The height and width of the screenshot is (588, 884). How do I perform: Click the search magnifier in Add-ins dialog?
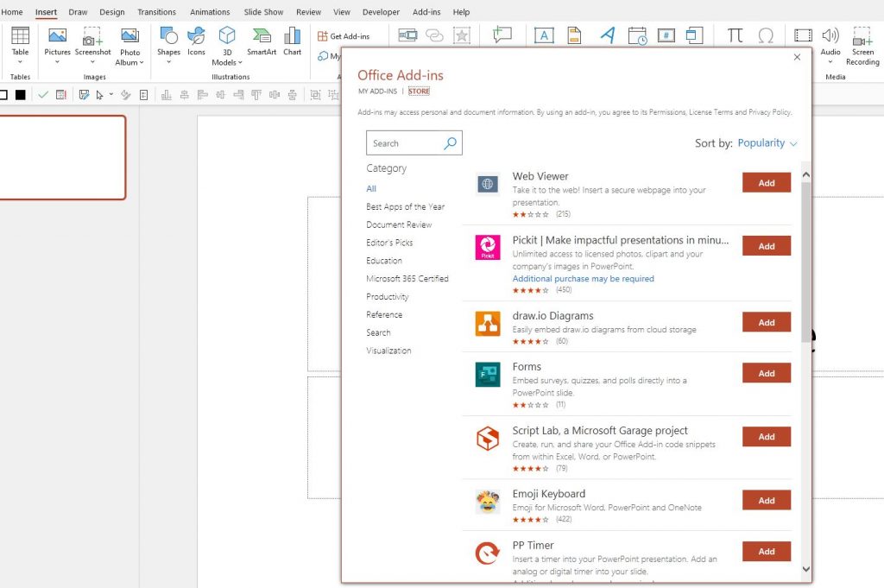coord(450,143)
